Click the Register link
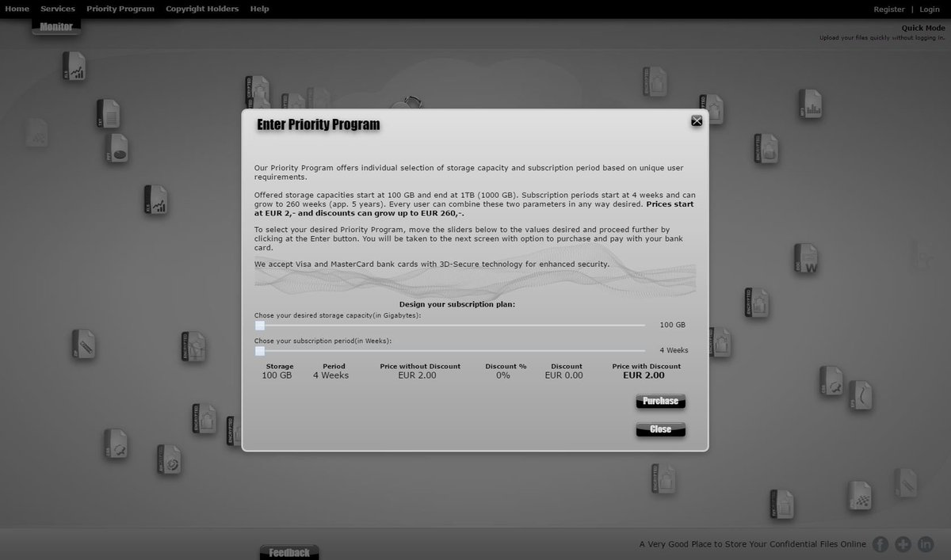Screen dimensions: 951x560 (x=889, y=10)
